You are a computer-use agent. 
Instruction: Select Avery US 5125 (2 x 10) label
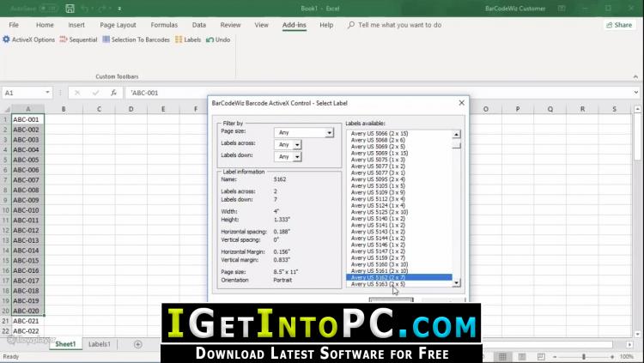point(380,212)
